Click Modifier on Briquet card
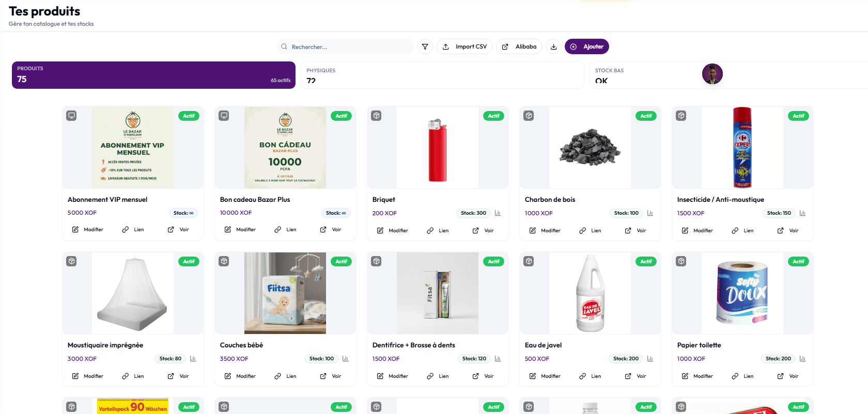This screenshot has width=868, height=414. point(392,231)
